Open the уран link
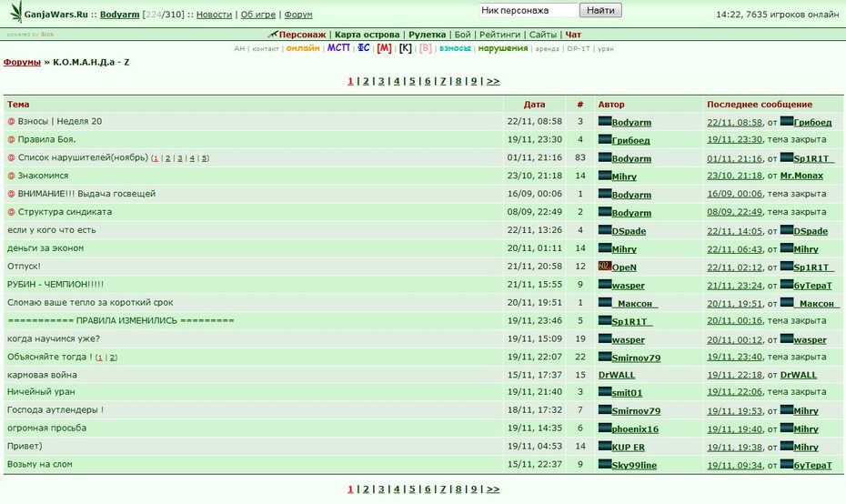Image resolution: width=846 pixels, height=504 pixels. click(x=605, y=48)
